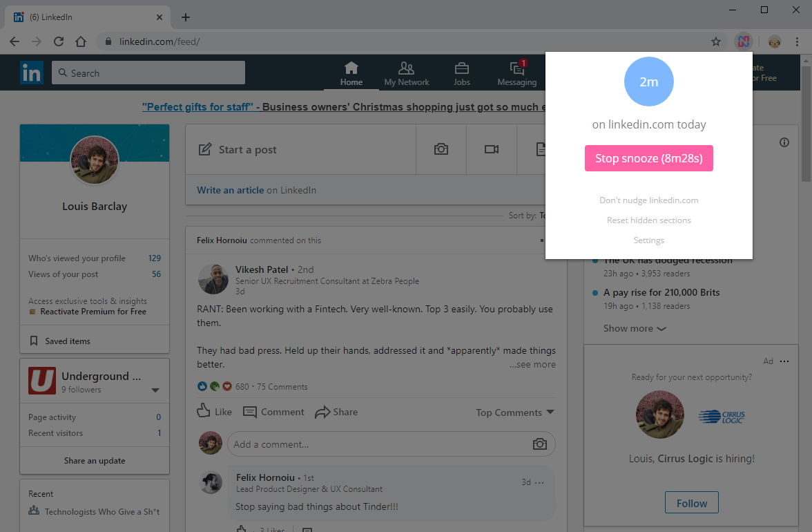Screen dimensions: 812x532
Task: Expand Show more news
Action: 635,328
